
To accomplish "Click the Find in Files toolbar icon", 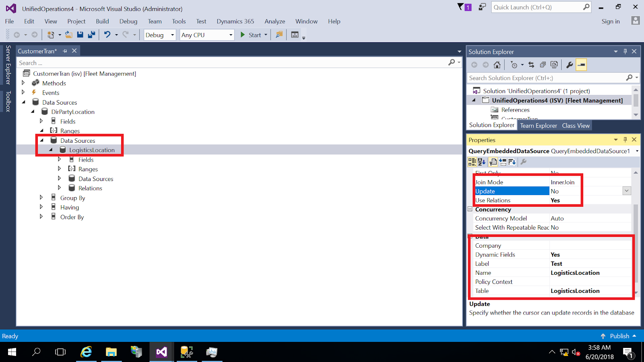I will pyautogui.click(x=279, y=35).
